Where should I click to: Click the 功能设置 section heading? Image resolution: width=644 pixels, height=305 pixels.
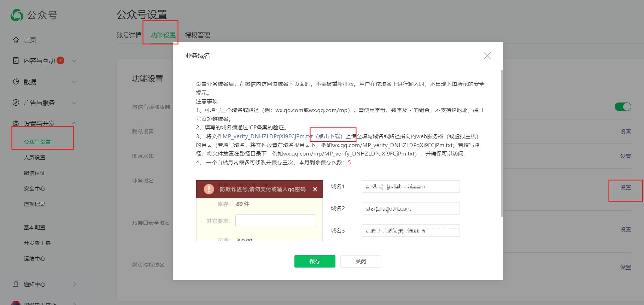pyautogui.click(x=148, y=78)
